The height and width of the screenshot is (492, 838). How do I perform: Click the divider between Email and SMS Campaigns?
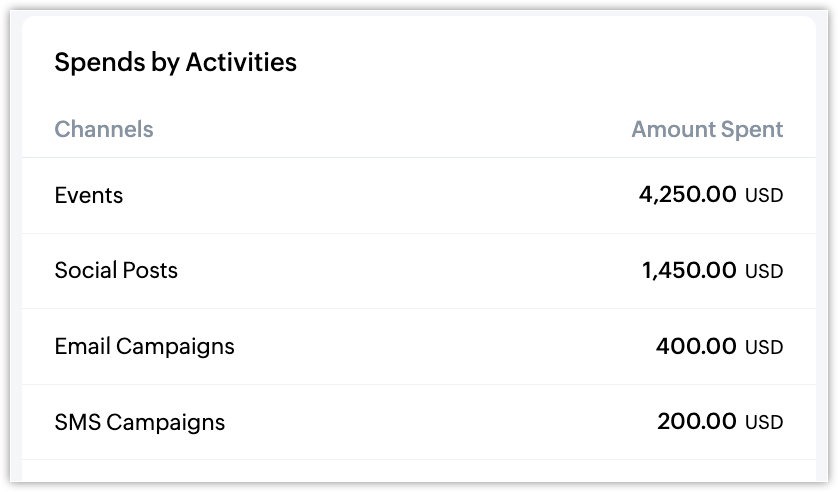pyautogui.click(x=419, y=384)
